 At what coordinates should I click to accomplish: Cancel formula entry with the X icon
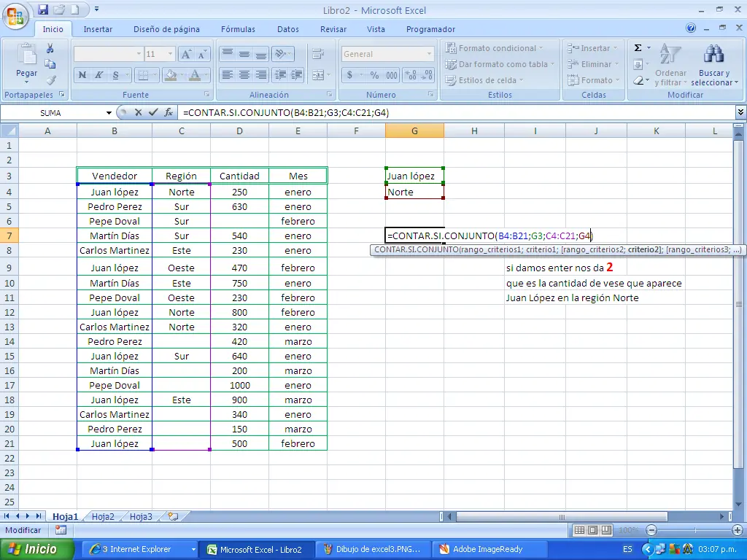[x=138, y=113]
